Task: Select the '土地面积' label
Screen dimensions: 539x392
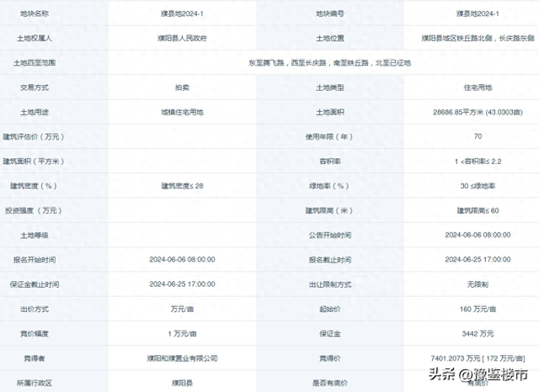Action: 330,112
